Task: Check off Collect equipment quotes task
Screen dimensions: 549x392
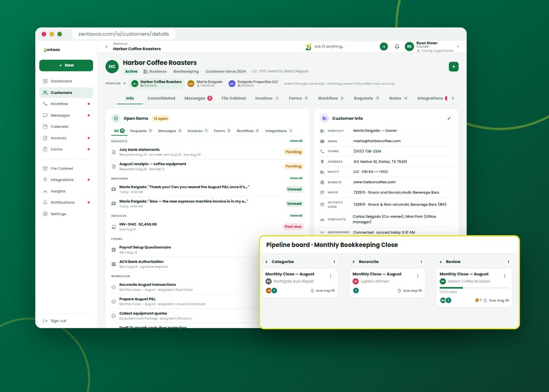Action: 114,316
